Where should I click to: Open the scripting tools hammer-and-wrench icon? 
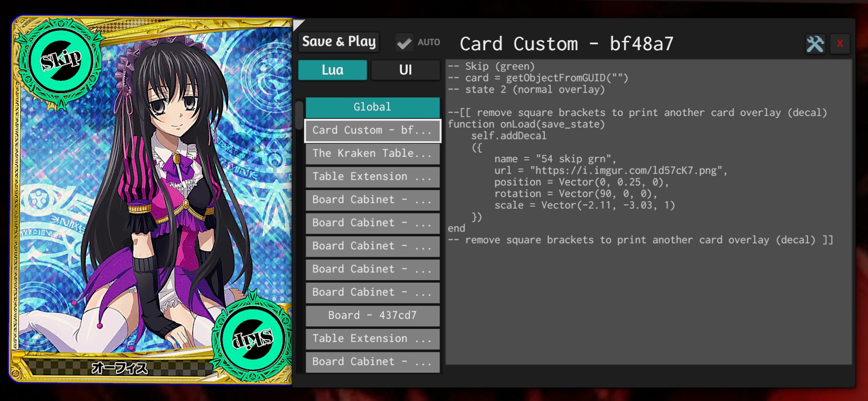815,44
